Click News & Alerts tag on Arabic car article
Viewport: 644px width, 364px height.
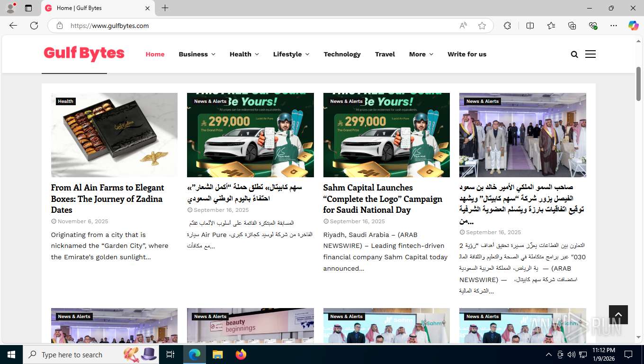[x=210, y=101]
